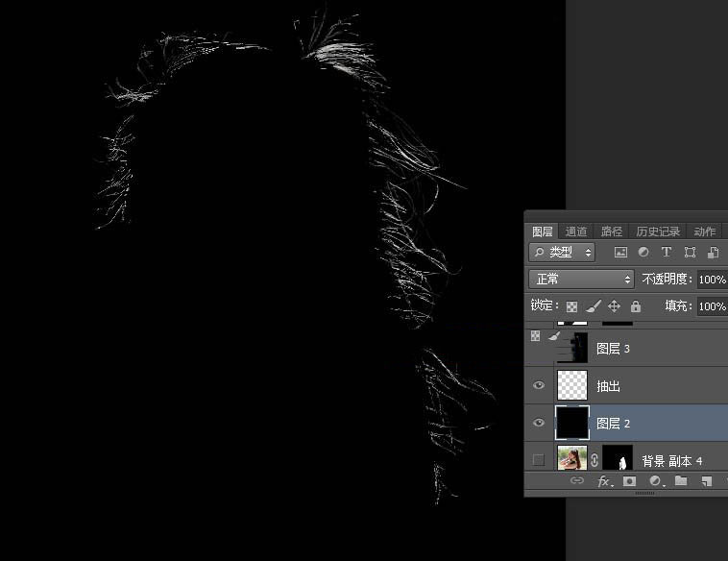Open the 类型 filter dropdown
This screenshot has height=561, width=728.
562,253
